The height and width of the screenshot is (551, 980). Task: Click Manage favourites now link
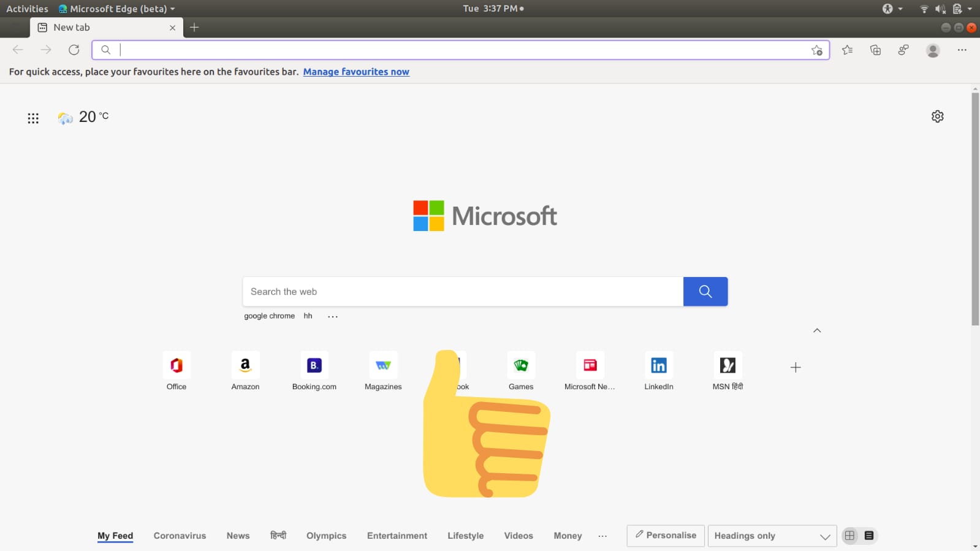(356, 72)
